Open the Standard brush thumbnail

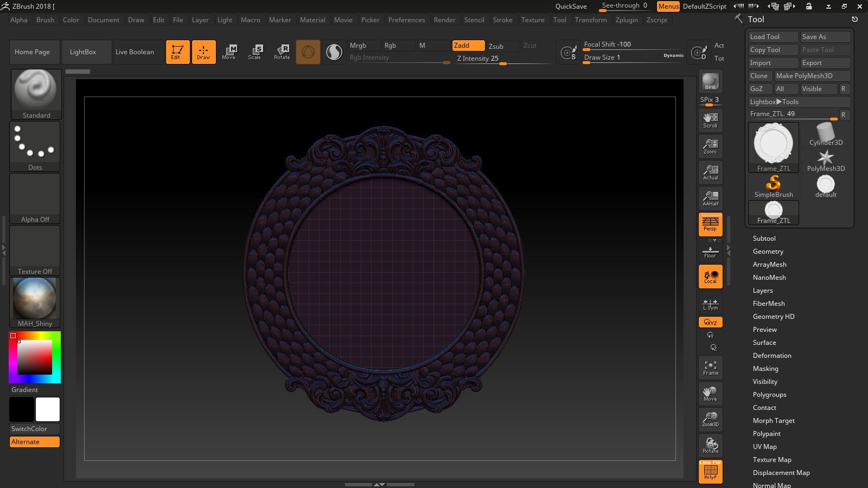click(x=36, y=93)
